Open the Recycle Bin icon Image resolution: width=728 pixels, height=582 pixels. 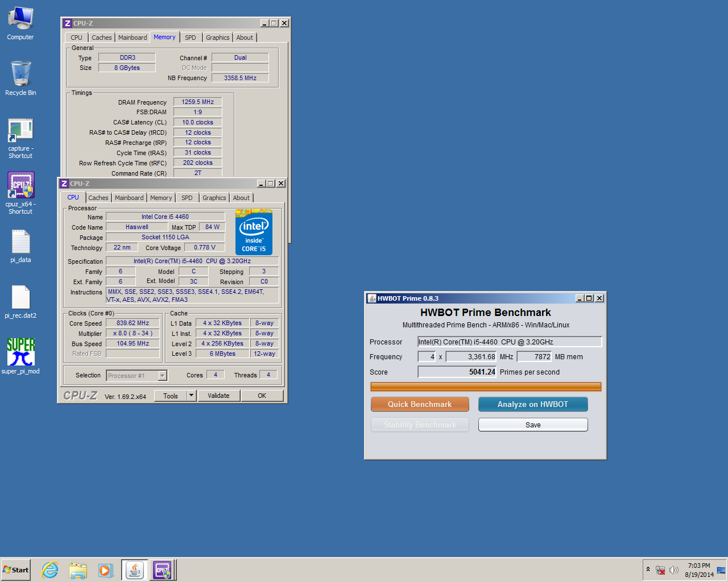(20, 78)
